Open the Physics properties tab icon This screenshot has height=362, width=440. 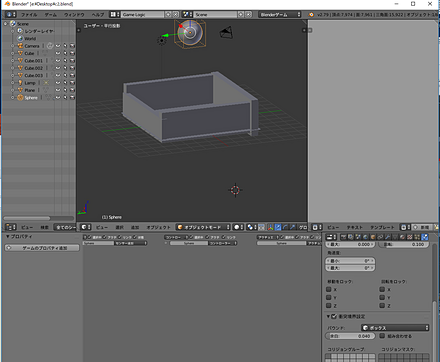pyautogui.click(x=425, y=237)
